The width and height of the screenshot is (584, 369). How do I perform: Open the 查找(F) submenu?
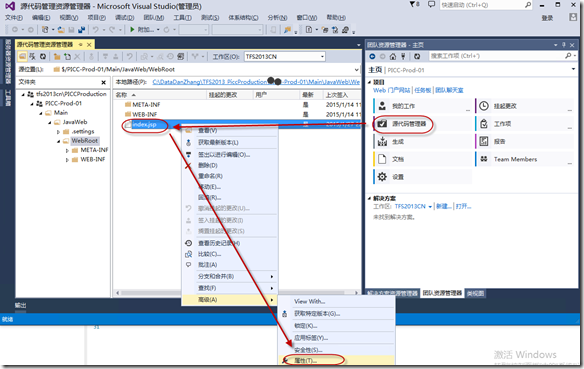229,288
